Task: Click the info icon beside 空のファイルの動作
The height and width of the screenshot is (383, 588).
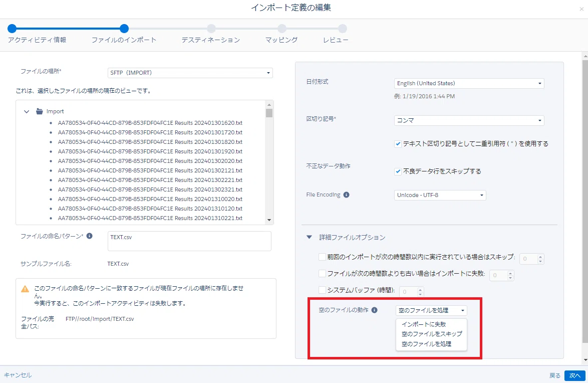Action: tap(374, 310)
